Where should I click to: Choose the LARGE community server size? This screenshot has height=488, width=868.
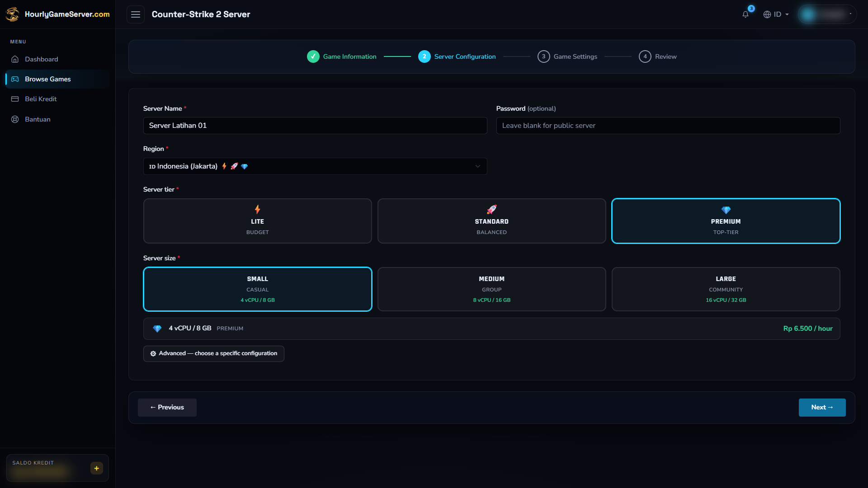(x=726, y=289)
